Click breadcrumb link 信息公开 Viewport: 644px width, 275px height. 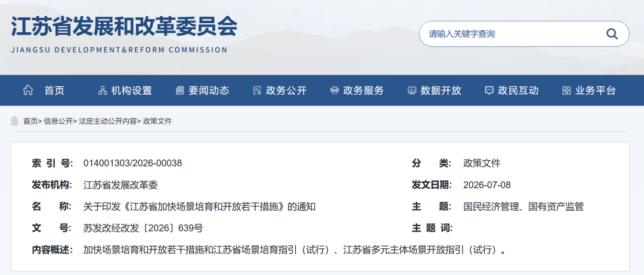58,121
